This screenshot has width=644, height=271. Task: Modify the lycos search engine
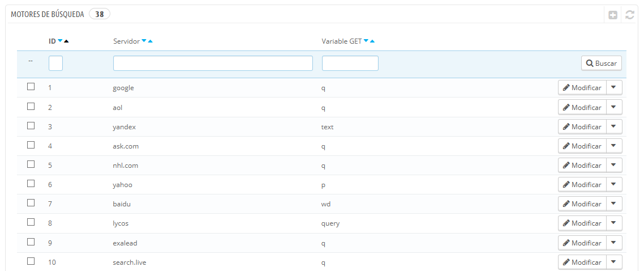click(x=582, y=223)
